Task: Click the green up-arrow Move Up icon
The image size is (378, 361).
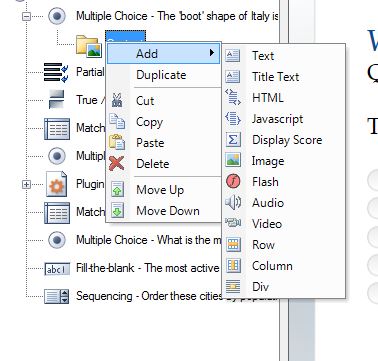Action: click(x=117, y=189)
